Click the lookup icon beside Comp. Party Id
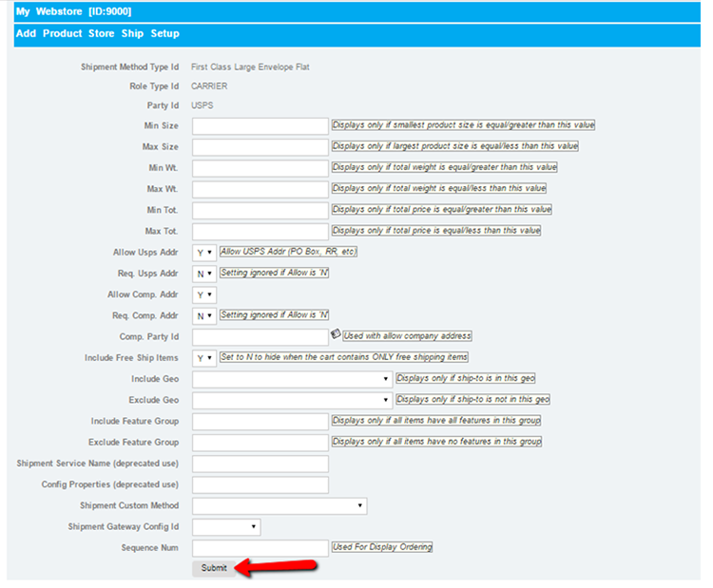This screenshot has height=588, width=713. (x=336, y=334)
